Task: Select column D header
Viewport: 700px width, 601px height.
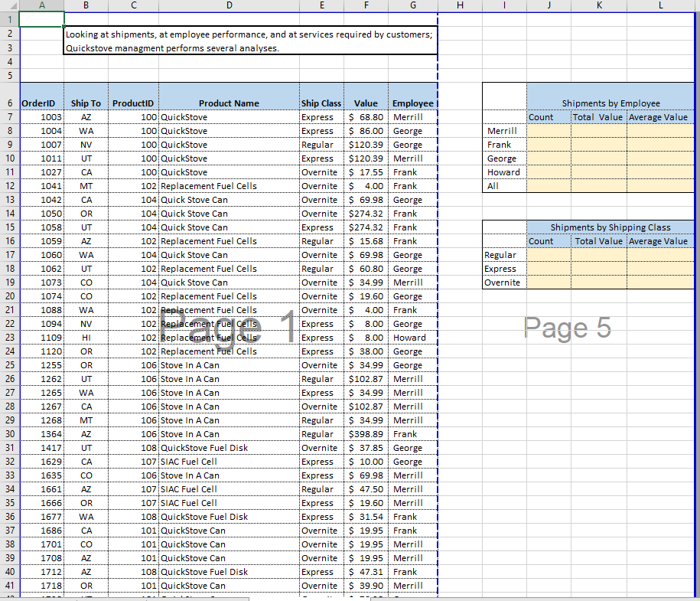Action: point(230,5)
